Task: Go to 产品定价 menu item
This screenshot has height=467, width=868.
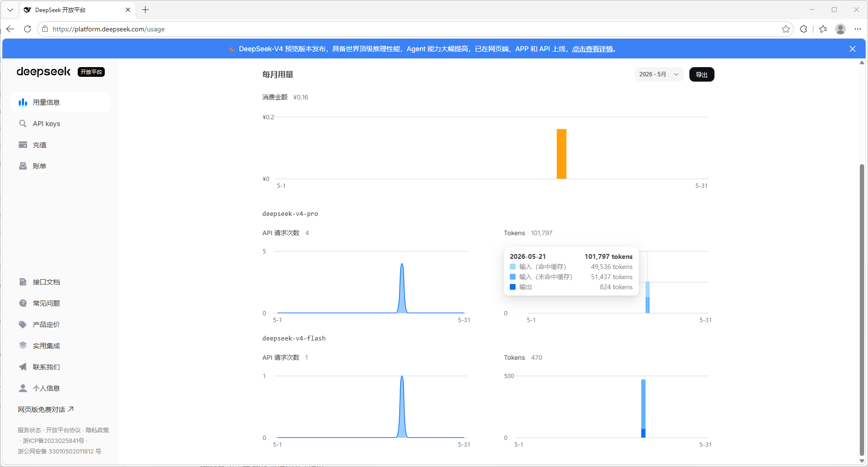Action: pos(60,325)
